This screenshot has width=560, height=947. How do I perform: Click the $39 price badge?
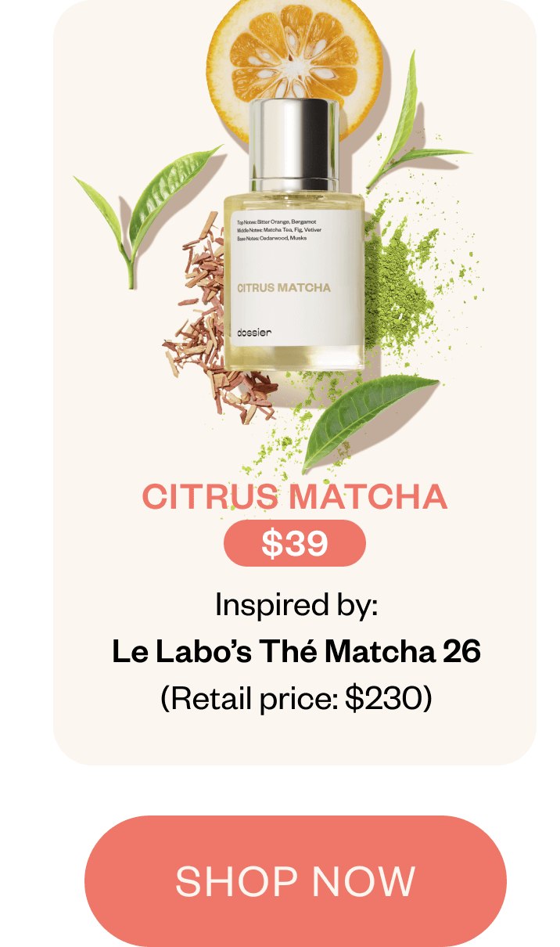pos(295,543)
